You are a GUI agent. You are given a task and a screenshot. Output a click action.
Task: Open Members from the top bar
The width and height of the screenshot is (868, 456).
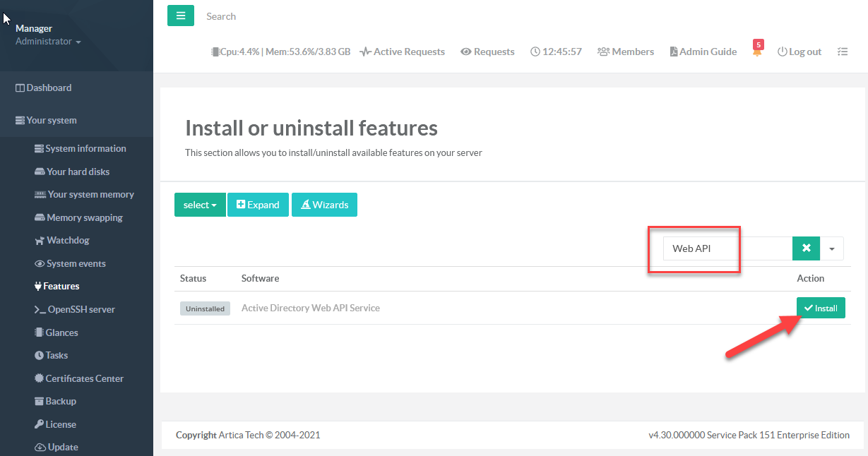pos(626,52)
